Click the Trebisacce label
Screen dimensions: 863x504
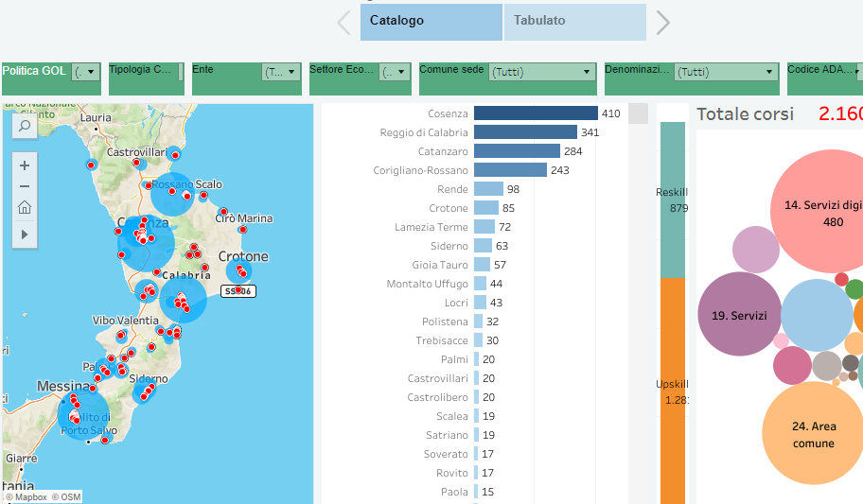pos(442,340)
